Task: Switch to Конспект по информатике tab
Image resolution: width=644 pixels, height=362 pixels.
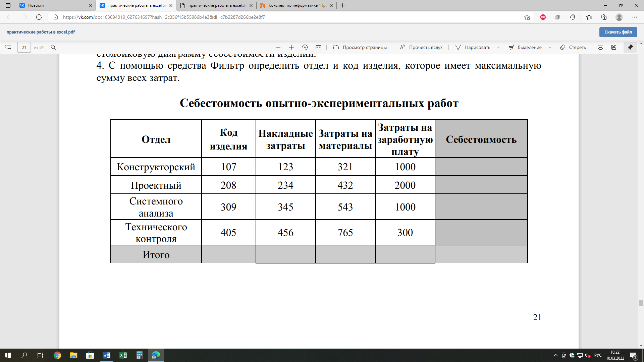Action: pyautogui.click(x=297, y=5)
